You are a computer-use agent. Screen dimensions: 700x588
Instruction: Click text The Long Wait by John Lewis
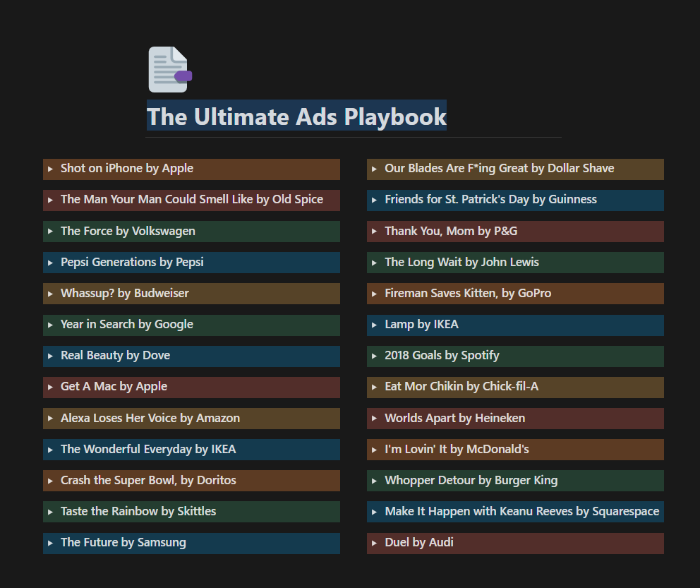coord(461,262)
